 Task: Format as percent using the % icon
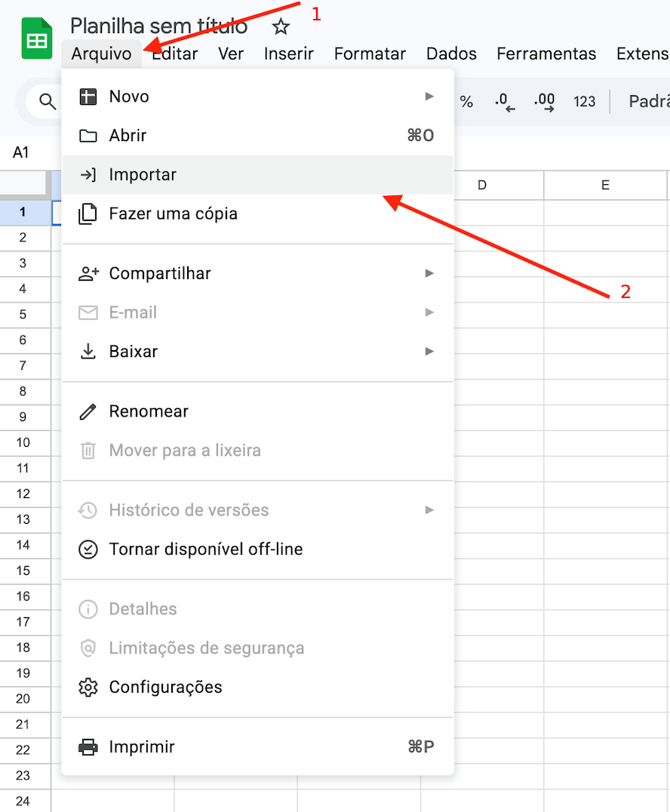click(x=466, y=102)
